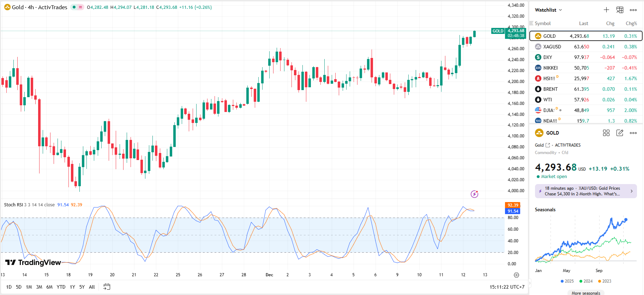This screenshot has height=295, width=644.
Task: Click the plus icon to add a watchlist symbol
Action: pos(606,10)
